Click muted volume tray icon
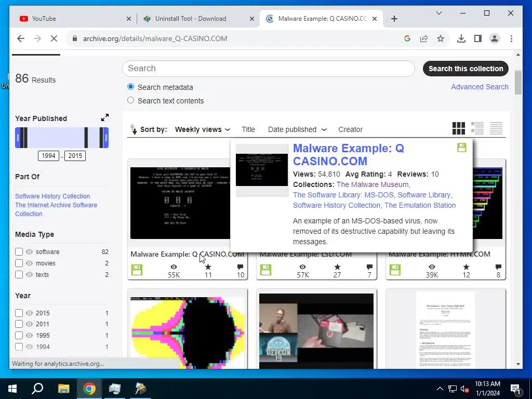 coord(464,389)
